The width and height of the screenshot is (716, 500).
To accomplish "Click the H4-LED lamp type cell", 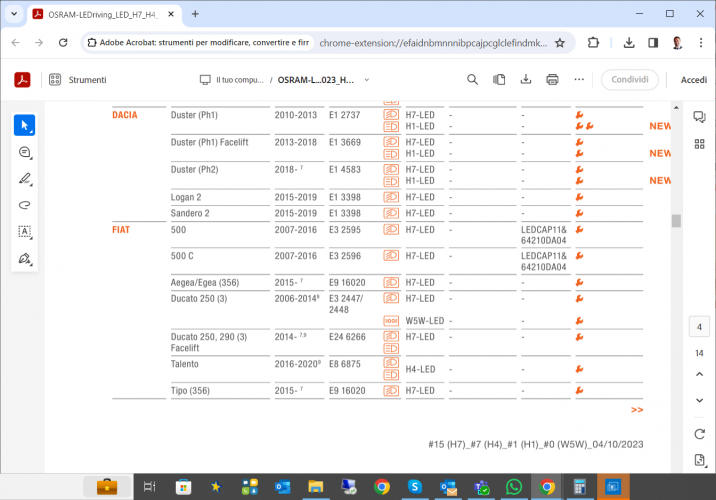I will pyautogui.click(x=420, y=369).
